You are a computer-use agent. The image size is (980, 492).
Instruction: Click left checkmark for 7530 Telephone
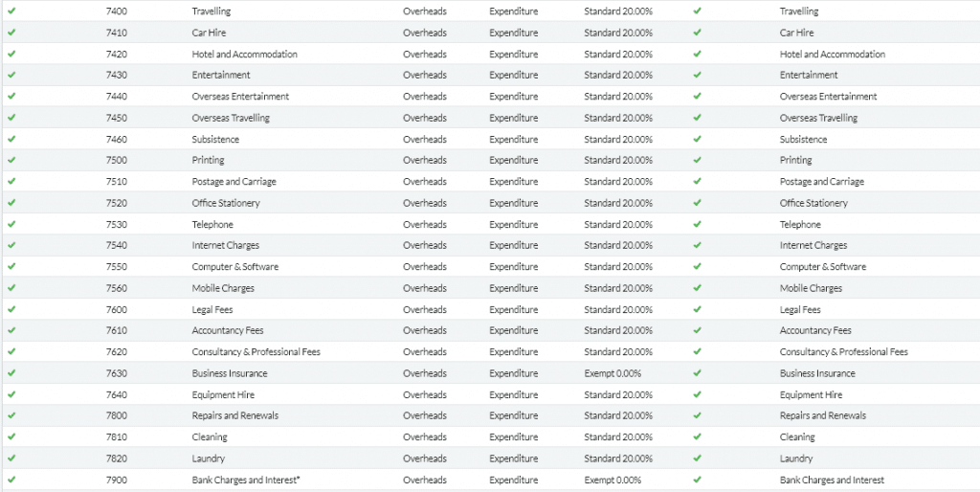click(x=11, y=224)
